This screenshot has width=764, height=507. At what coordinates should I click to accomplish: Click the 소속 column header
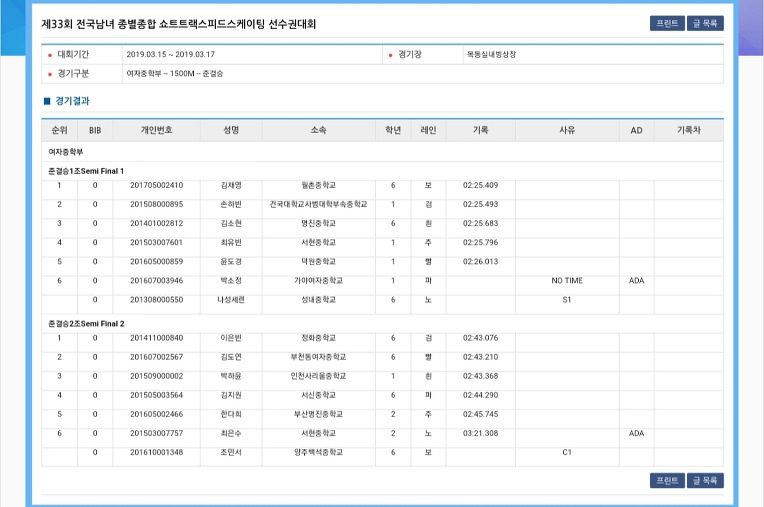point(319,131)
